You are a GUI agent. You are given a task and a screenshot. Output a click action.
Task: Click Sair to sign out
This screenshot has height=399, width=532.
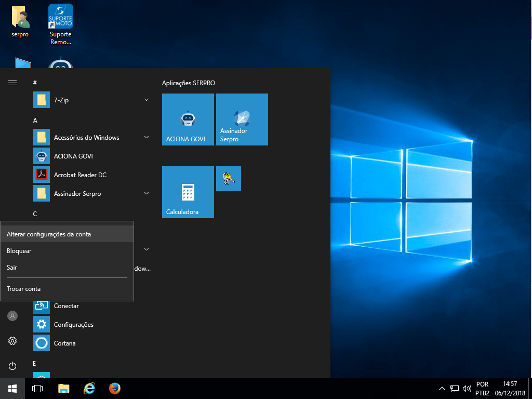click(x=12, y=268)
